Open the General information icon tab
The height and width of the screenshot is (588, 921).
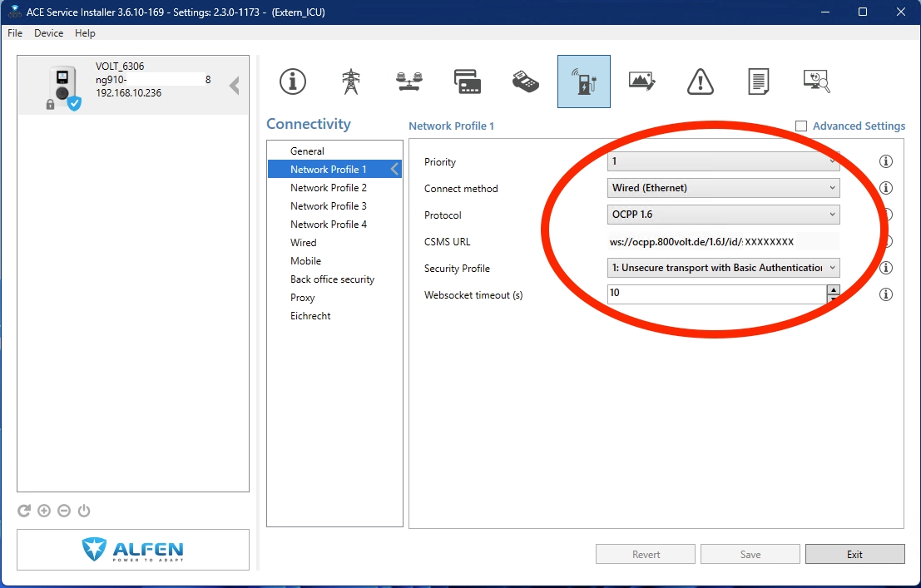click(292, 82)
